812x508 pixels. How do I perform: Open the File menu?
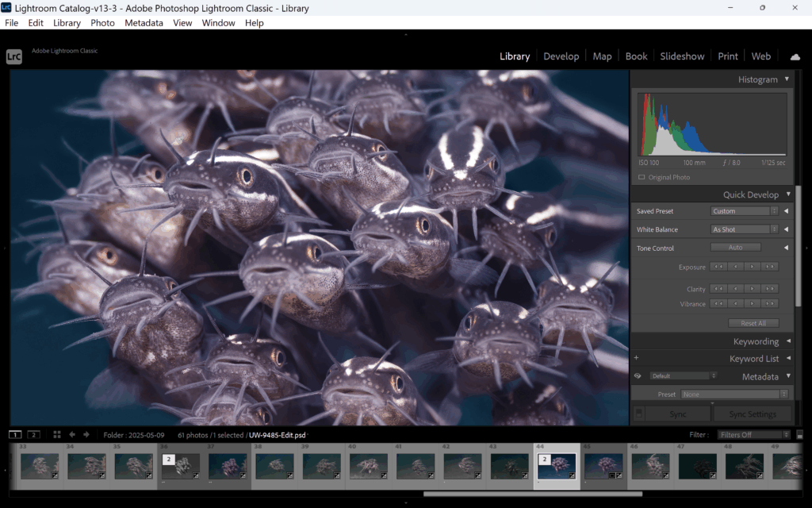click(x=11, y=23)
